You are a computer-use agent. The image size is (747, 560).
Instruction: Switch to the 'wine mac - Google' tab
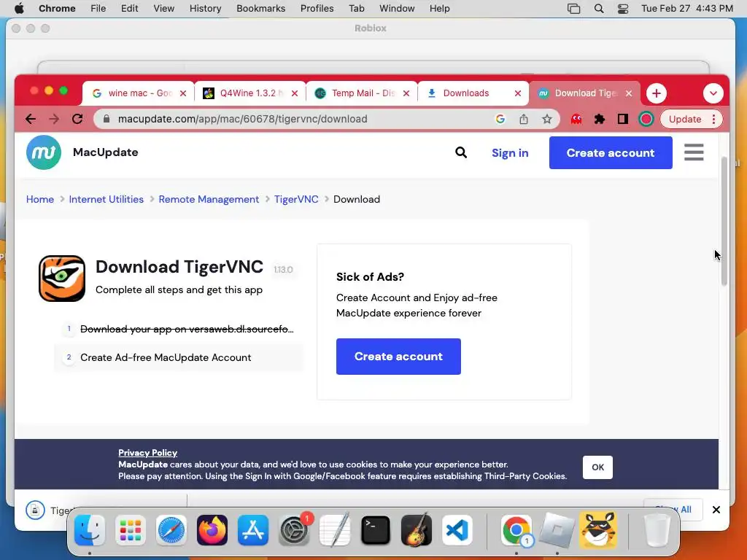[138, 93]
